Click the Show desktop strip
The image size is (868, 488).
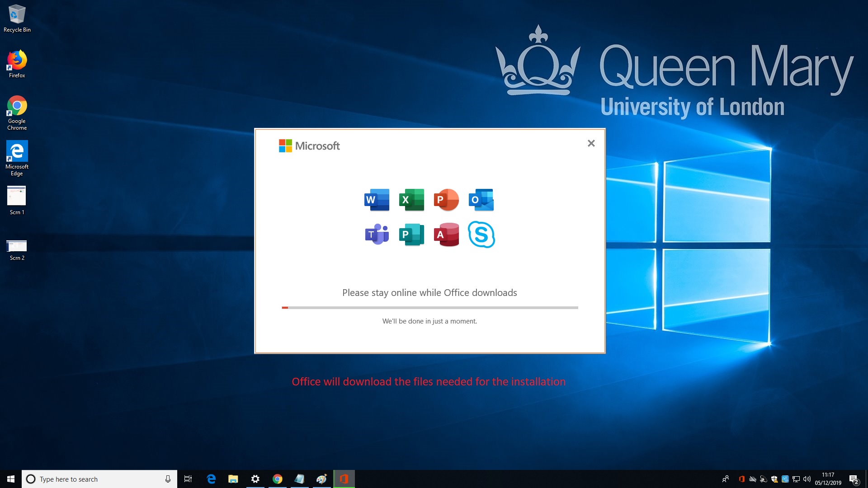(x=866, y=479)
